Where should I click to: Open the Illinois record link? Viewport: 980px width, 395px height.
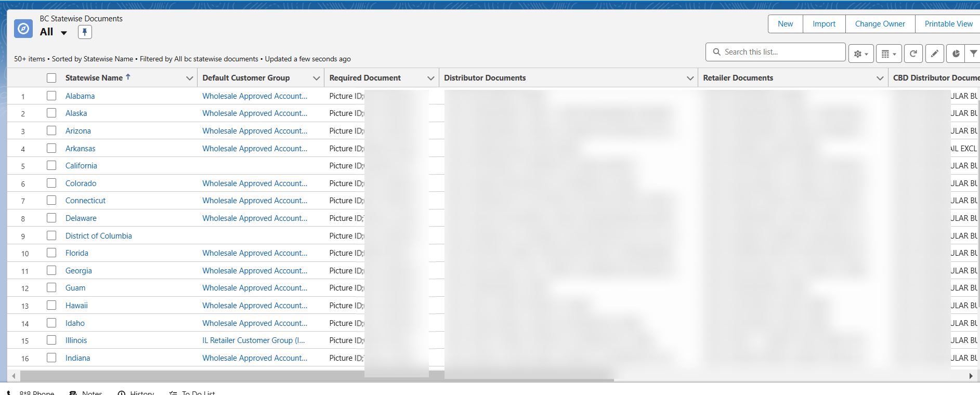(x=76, y=340)
